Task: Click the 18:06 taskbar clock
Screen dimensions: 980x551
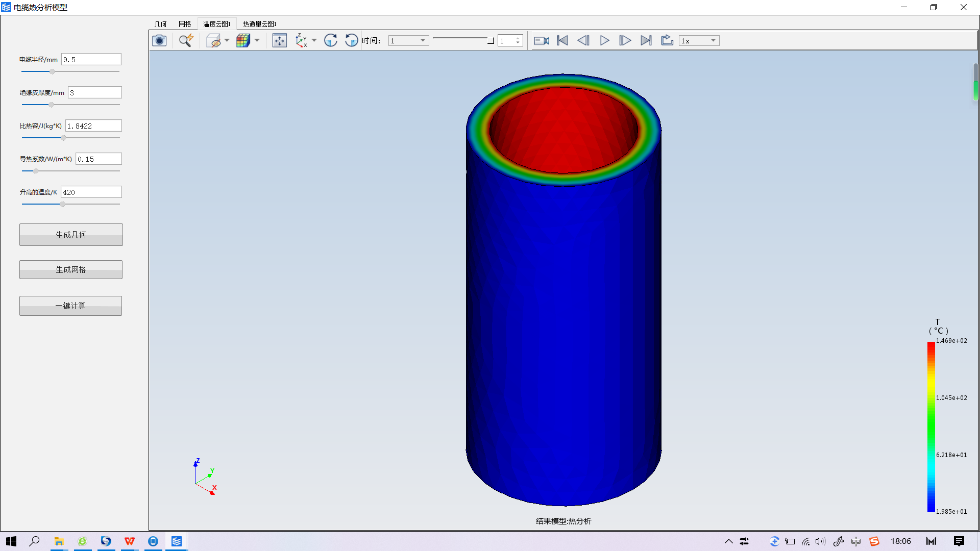Action: [901, 541]
